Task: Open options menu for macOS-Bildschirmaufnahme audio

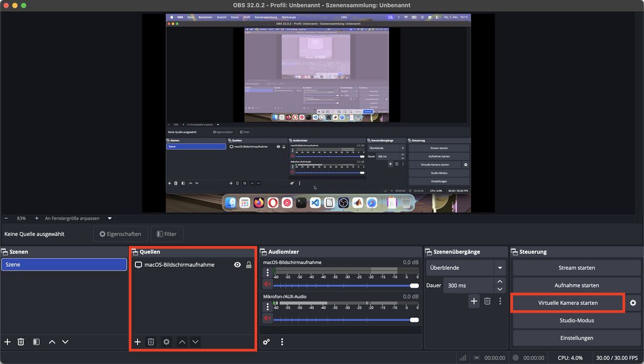Action: (x=267, y=273)
